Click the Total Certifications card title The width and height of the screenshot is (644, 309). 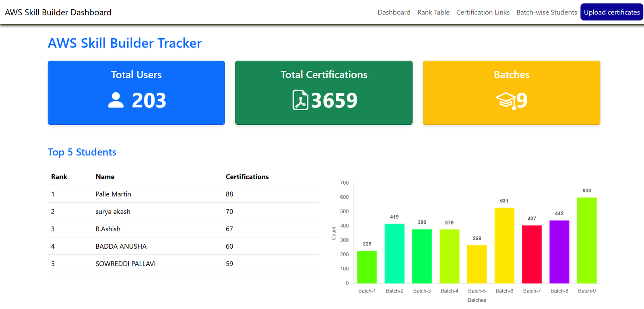324,74
